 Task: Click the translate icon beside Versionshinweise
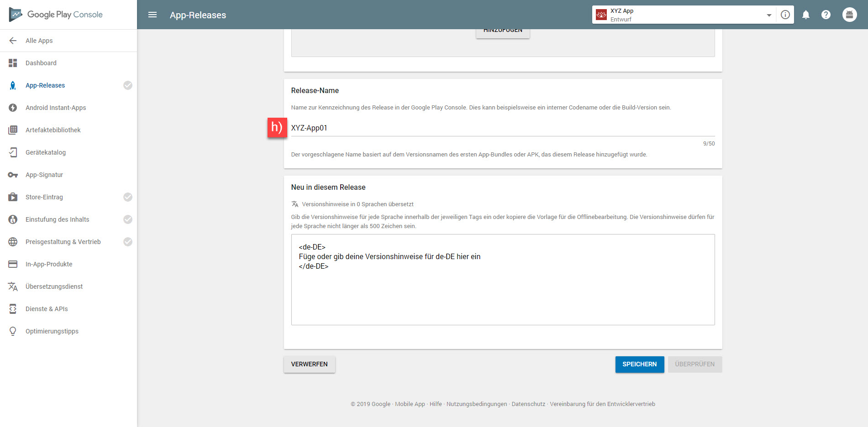click(x=295, y=204)
